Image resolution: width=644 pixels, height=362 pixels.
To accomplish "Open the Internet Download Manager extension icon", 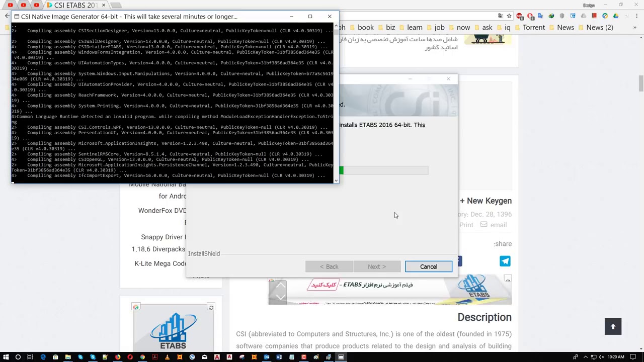I will point(551,16).
